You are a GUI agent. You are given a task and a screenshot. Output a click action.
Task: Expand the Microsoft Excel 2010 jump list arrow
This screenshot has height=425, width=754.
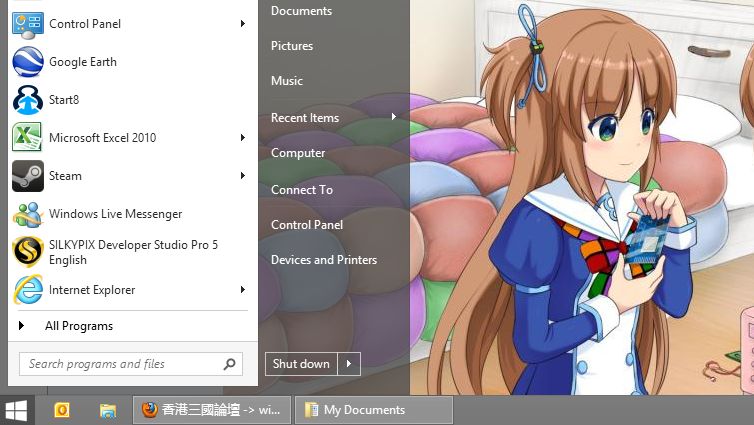pos(243,138)
